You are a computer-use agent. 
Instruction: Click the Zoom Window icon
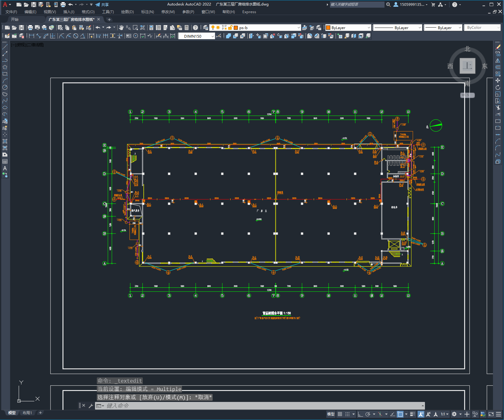[x=135, y=28]
